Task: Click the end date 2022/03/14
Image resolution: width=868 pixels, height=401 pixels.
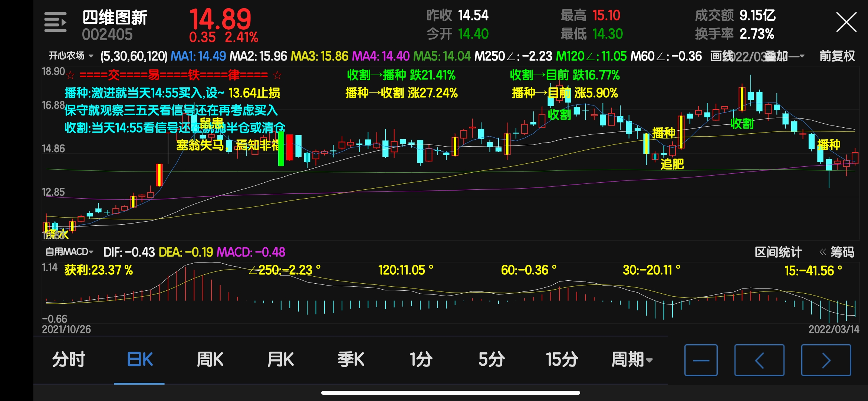Action: (x=834, y=329)
